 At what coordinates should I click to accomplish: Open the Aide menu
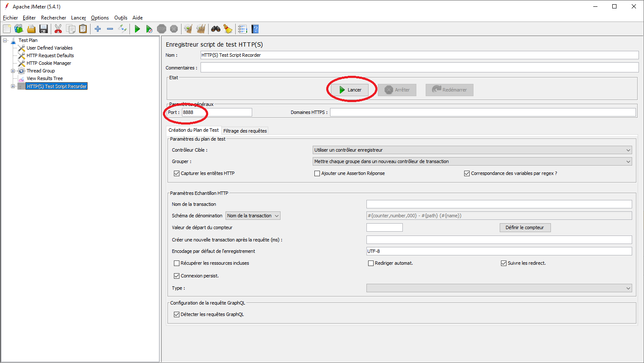(138, 18)
